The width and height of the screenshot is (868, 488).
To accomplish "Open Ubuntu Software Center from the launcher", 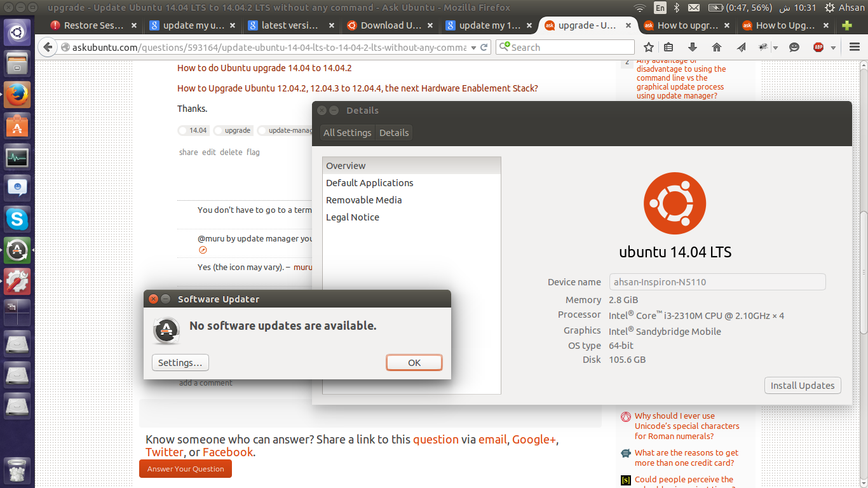I will point(16,126).
